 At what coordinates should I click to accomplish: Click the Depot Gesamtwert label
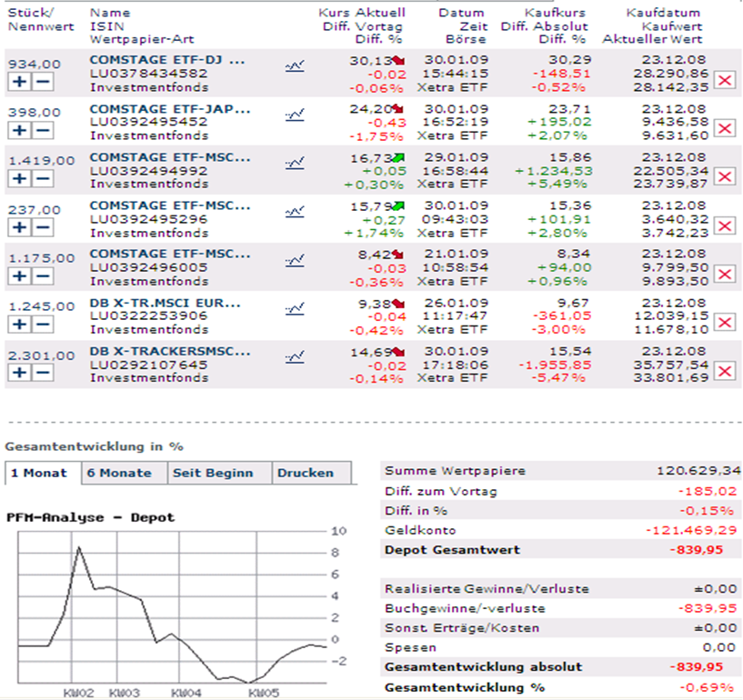(452, 550)
